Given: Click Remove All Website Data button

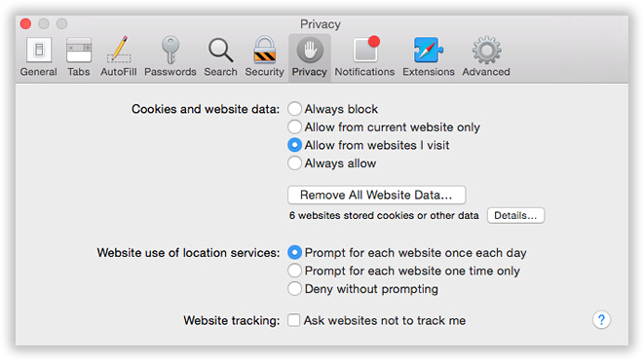Looking at the screenshot, I should point(377,195).
